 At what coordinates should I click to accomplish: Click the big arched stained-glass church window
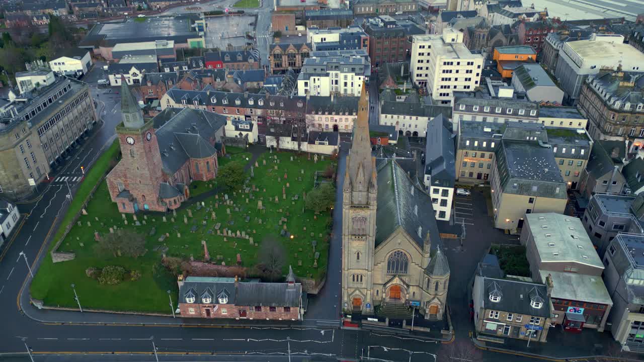coord(397,262)
